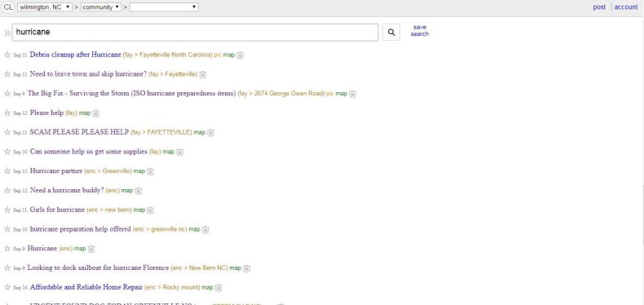Hide 'Looking to dock sailboat' posting

click(246, 268)
